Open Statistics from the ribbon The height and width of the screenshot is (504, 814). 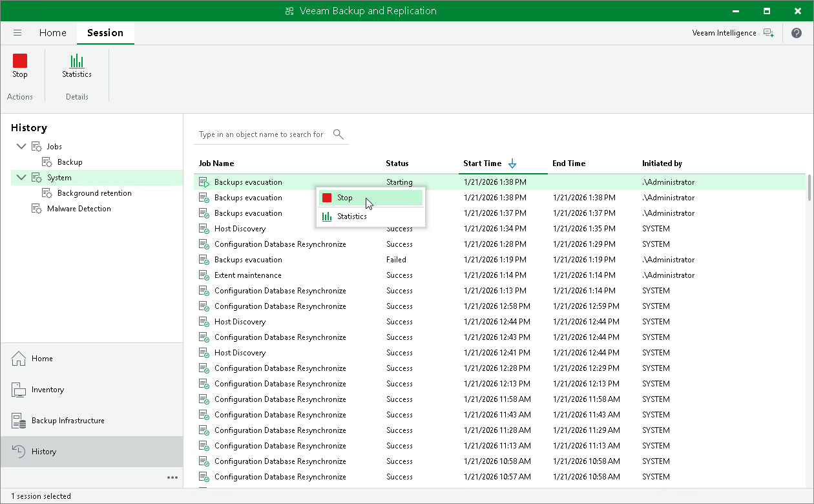(77, 66)
